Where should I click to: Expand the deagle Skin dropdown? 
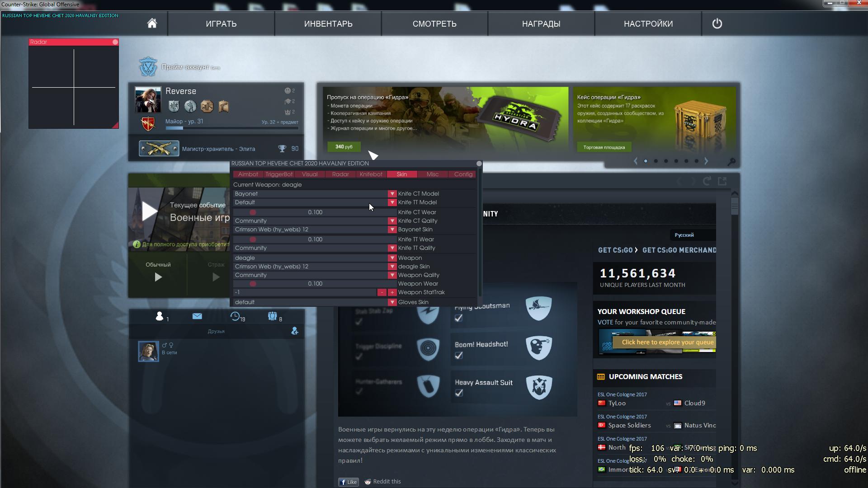pos(392,267)
